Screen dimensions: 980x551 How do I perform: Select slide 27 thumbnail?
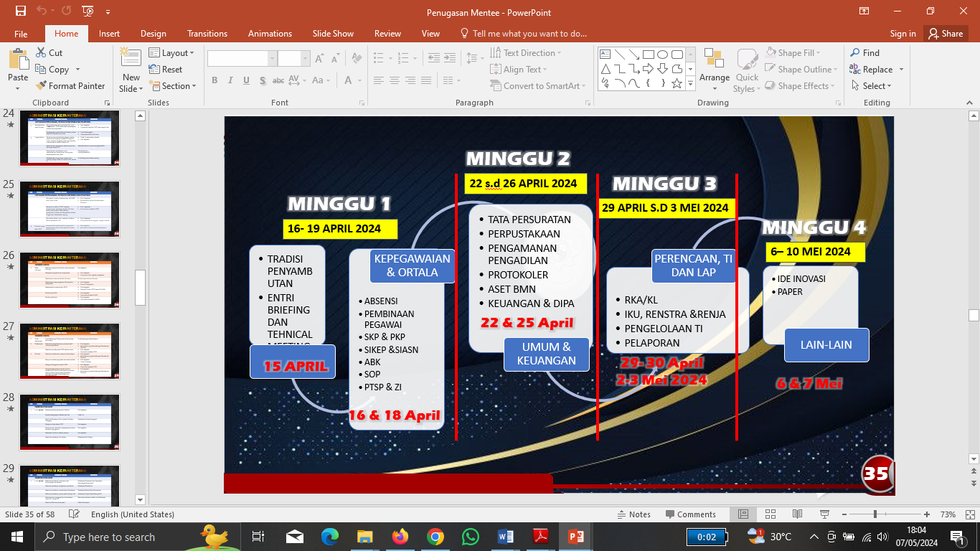(70, 352)
